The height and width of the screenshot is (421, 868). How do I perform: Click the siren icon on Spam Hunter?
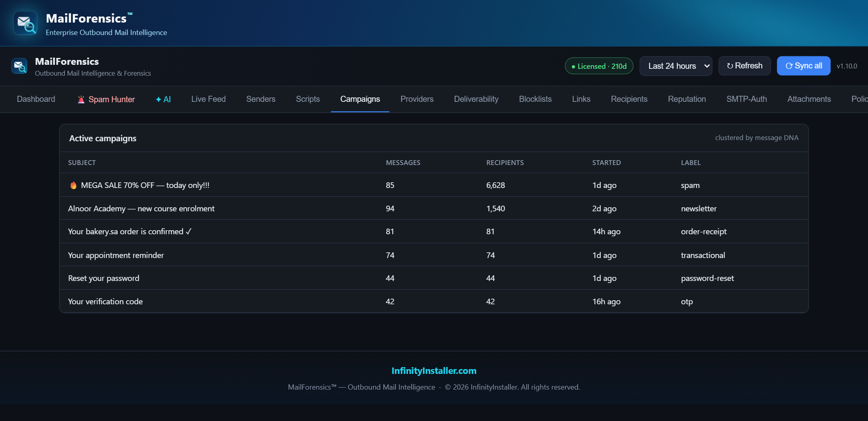coord(81,99)
